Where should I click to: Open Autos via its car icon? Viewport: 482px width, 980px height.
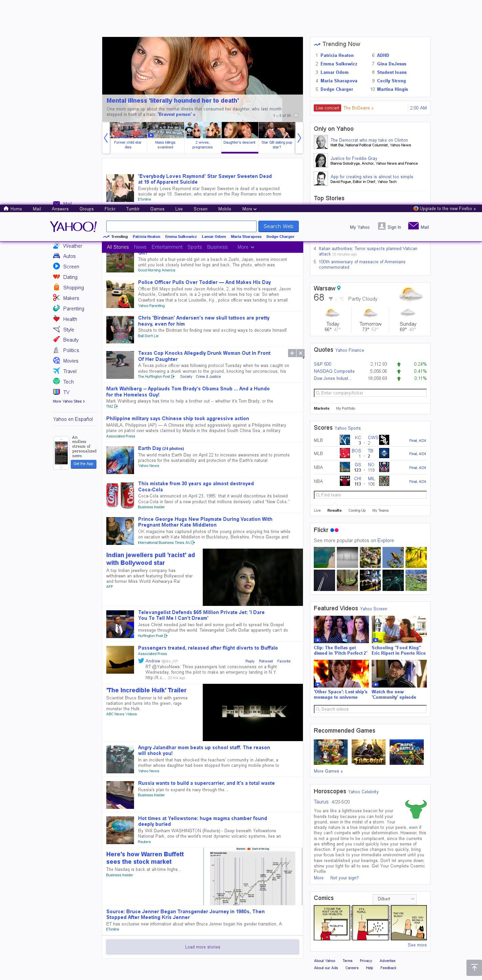(x=56, y=256)
